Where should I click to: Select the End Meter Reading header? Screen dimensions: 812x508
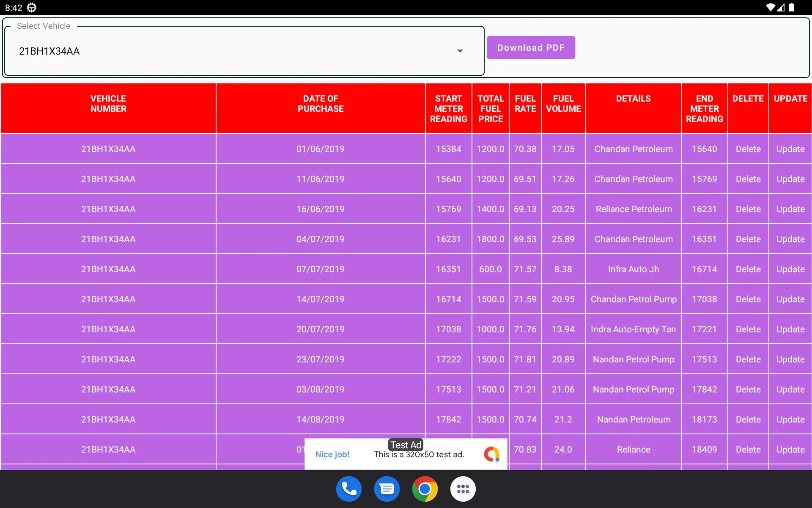704,109
